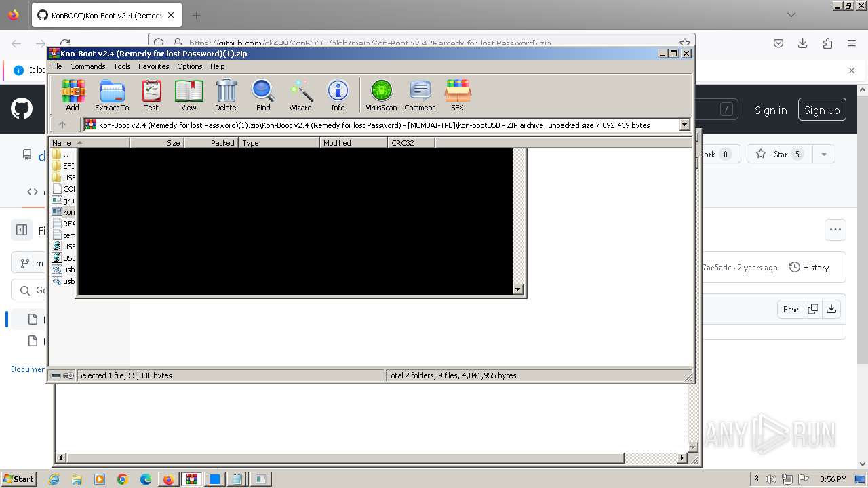Screen dimensions: 868x488
Task: Open the three-dots more actions button
Action: click(835, 230)
